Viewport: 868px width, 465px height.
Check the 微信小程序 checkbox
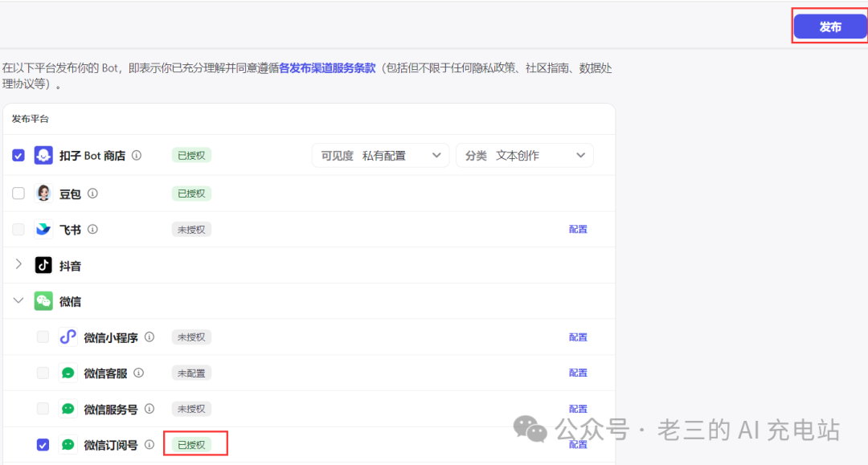pyautogui.click(x=43, y=337)
